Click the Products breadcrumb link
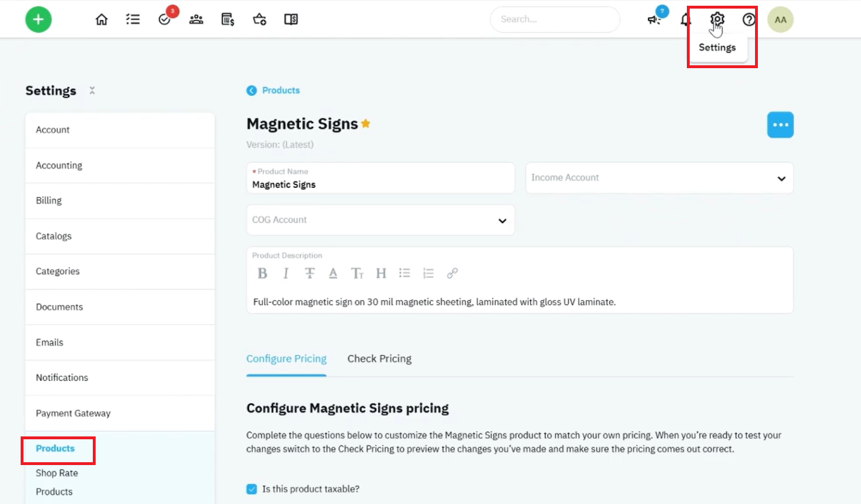The height and width of the screenshot is (504, 861). pos(281,90)
